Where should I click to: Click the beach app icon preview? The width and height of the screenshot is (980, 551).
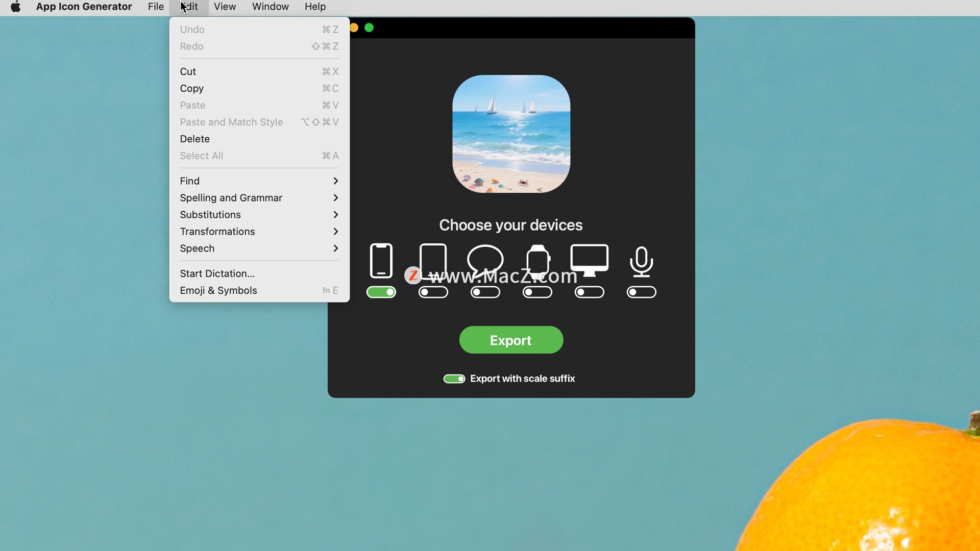(511, 134)
